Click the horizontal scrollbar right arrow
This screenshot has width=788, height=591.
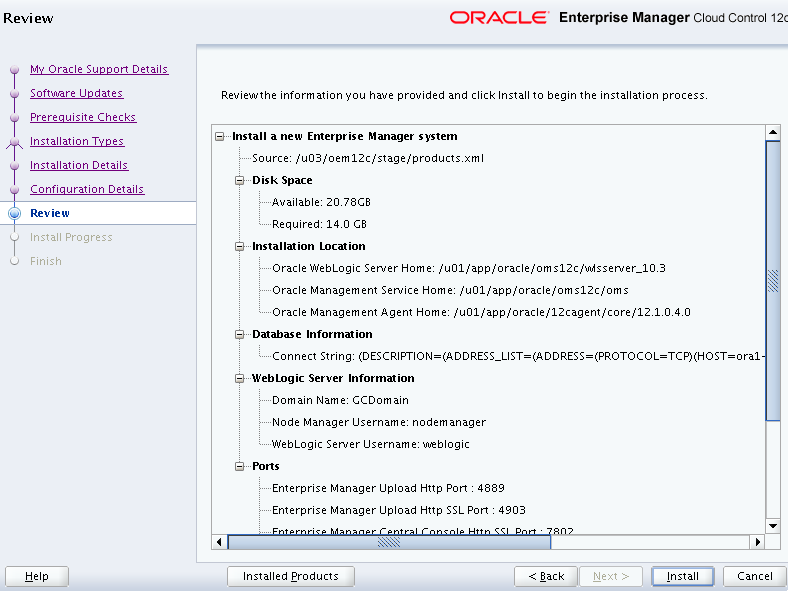758,542
